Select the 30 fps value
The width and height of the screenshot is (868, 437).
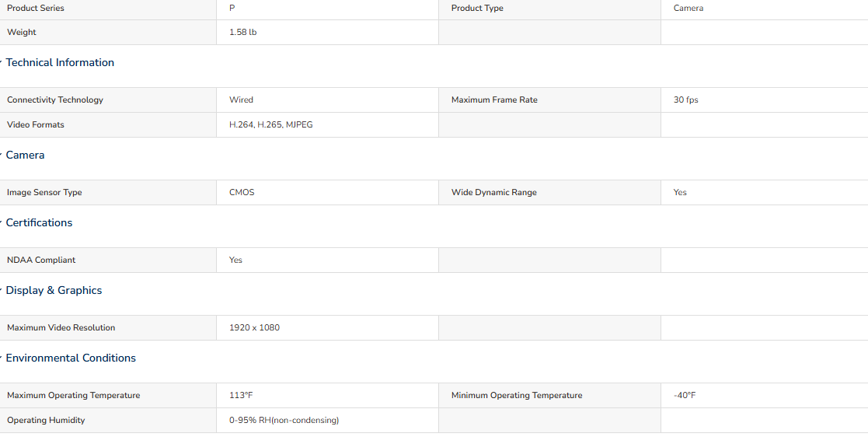click(686, 100)
